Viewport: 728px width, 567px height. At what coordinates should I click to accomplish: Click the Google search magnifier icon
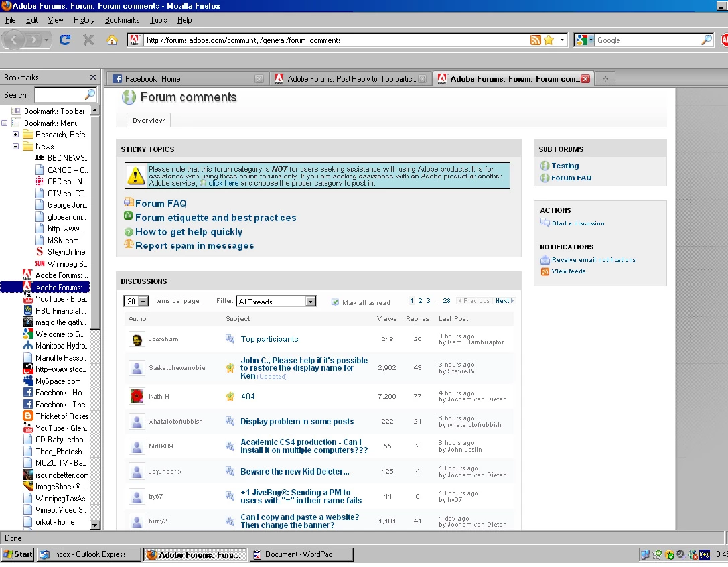706,40
